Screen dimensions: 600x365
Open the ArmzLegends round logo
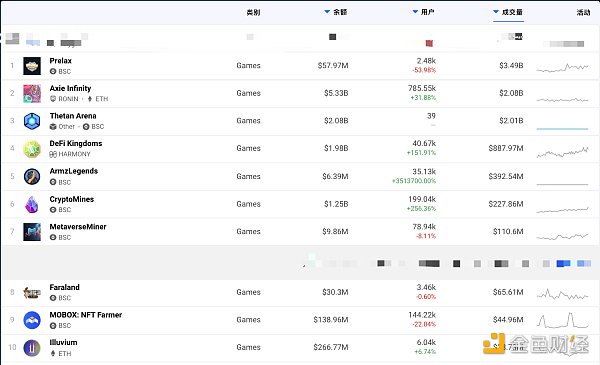(x=32, y=177)
